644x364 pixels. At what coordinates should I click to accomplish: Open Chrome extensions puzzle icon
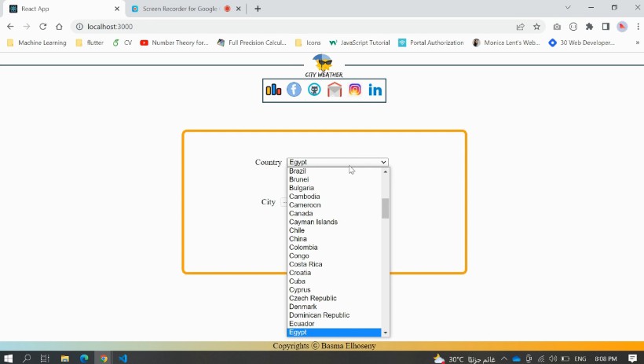(x=590, y=26)
